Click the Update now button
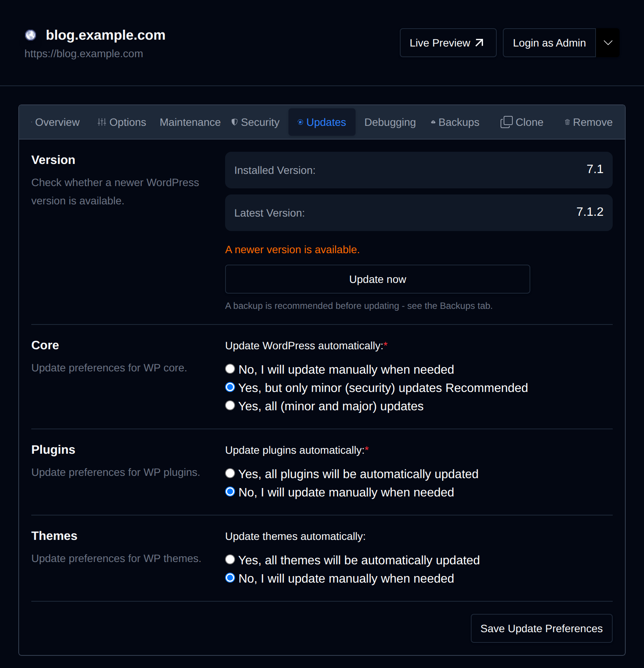 pos(377,279)
